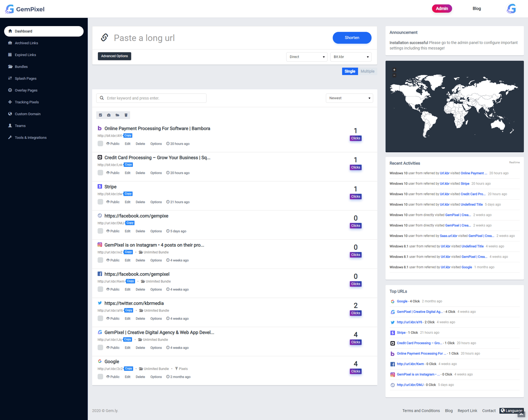The height and width of the screenshot is (420, 528).
Task: Zoom out on the world map
Action: tap(394, 75)
